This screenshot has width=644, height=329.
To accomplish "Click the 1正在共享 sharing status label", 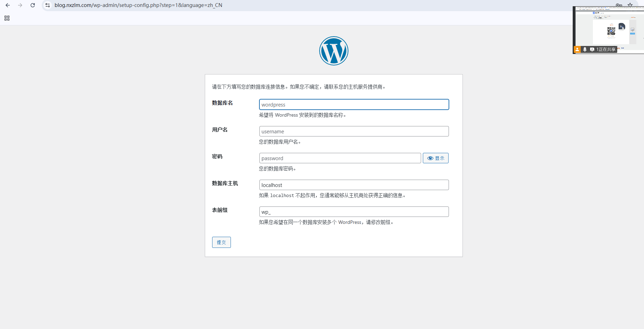I will (606, 49).
